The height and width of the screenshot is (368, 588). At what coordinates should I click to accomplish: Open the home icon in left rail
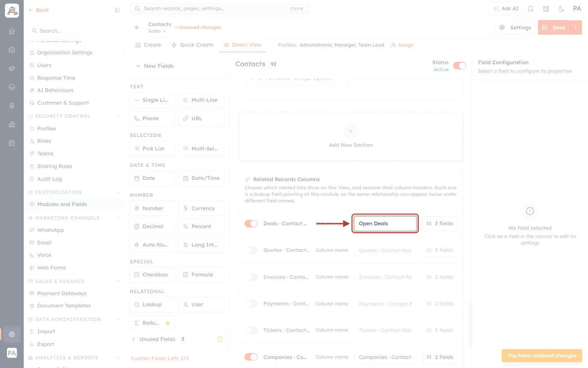coord(12,31)
